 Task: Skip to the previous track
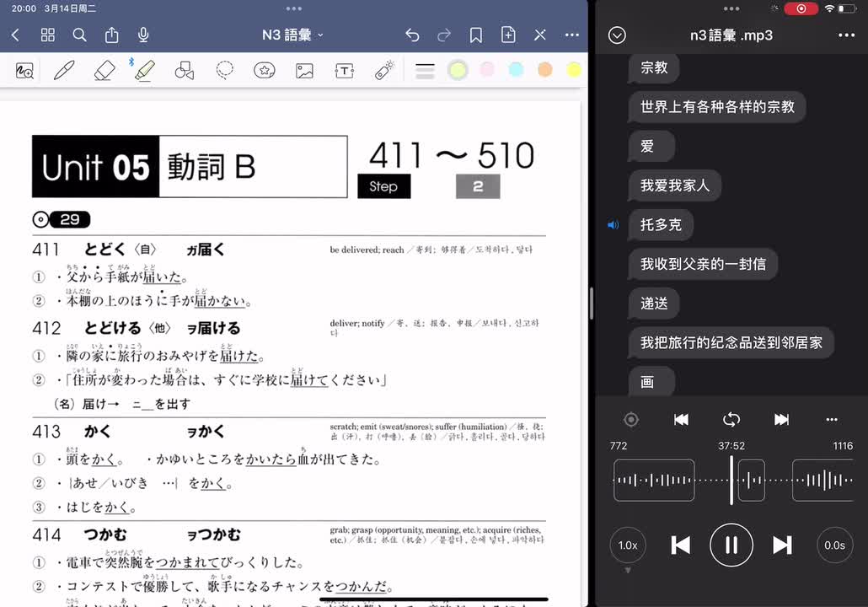pos(680,545)
